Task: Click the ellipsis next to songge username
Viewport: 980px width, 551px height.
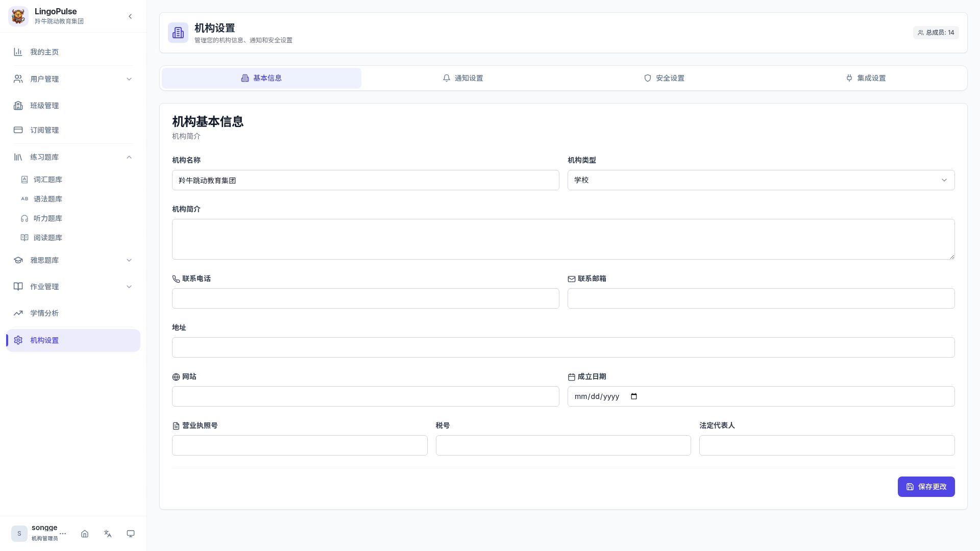Action: click(63, 534)
